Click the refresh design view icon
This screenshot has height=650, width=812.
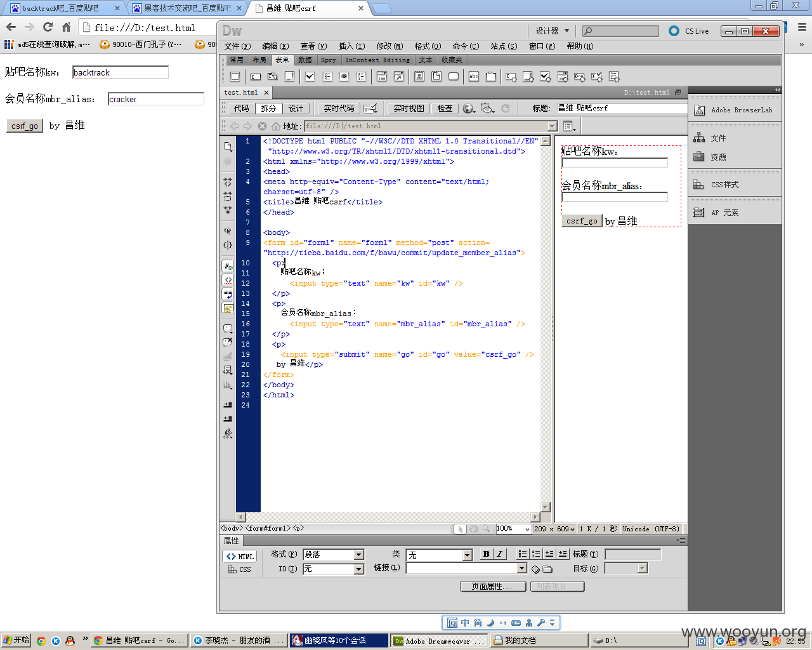click(x=506, y=109)
